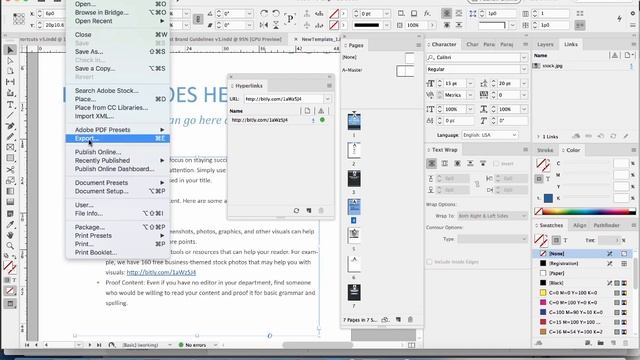The image size is (640, 360).
Task: Select the Pen tool
Action: 10,126
